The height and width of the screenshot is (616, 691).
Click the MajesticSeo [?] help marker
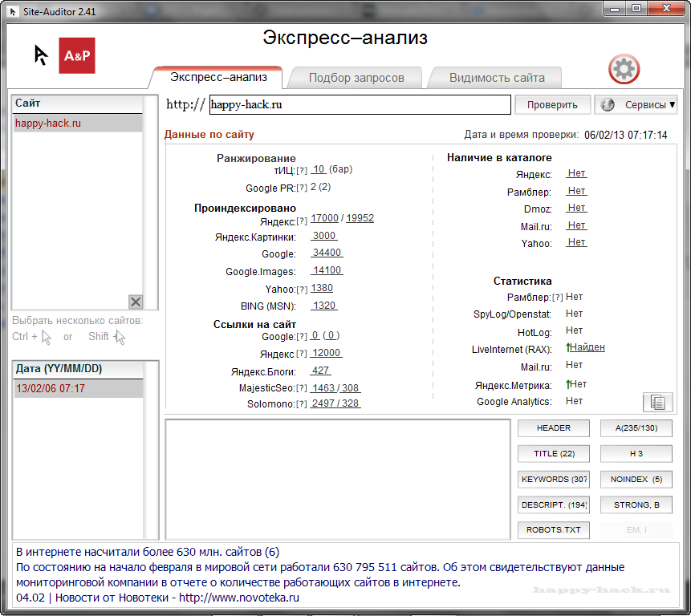point(302,388)
